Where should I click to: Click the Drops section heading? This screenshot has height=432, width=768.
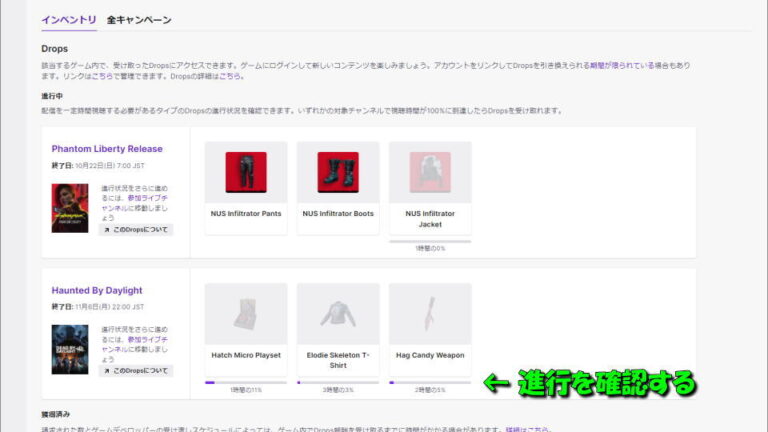(x=54, y=49)
